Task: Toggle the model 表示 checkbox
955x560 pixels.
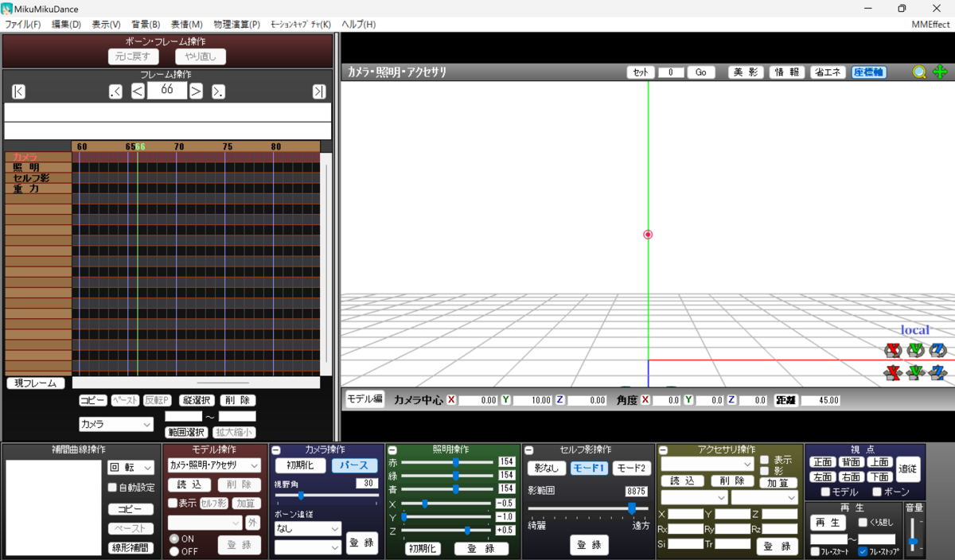Action: (x=173, y=503)
